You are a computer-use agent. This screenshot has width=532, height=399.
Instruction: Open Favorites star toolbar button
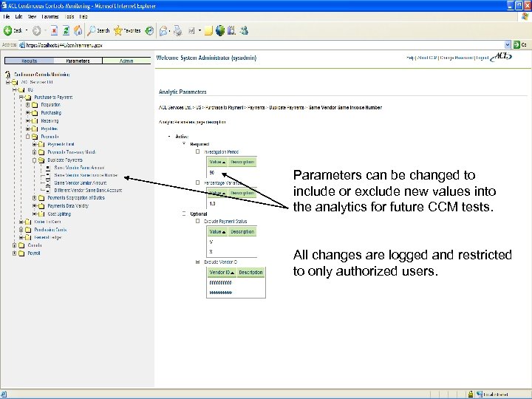coord(127,31)
